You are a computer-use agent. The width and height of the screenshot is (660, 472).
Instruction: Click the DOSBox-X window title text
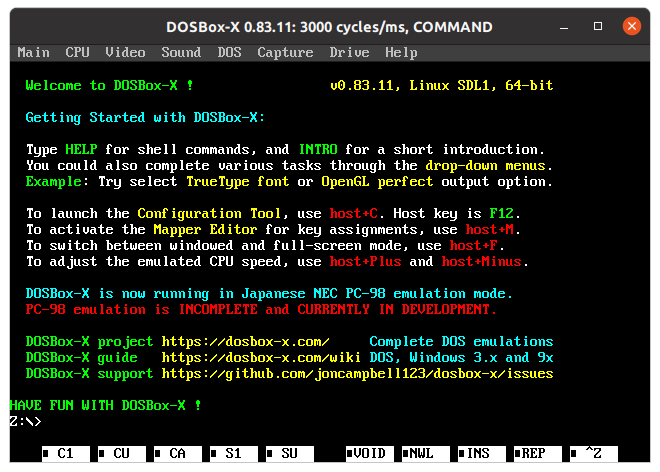pyautogui.click(x=329, y=27)
